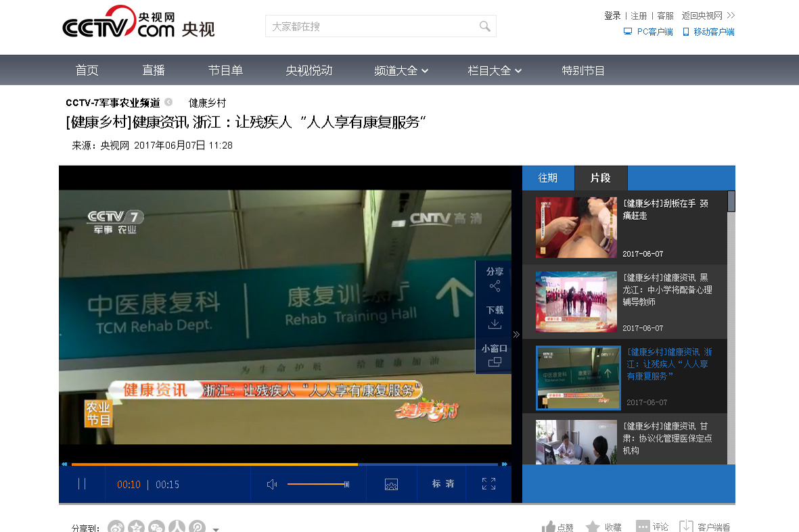Adjust the volume slider
Viewport: 799px width, 532px height.
318,484
